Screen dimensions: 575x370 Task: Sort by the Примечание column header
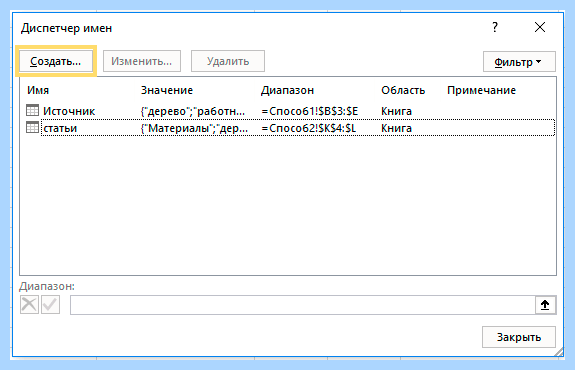481,90
